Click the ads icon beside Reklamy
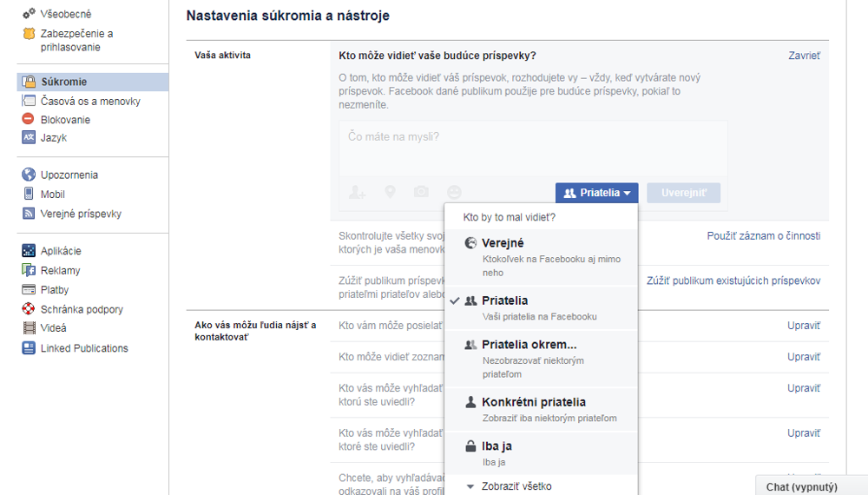The height and width of the screenshot is (495, 868). click(x=29, y=270)
